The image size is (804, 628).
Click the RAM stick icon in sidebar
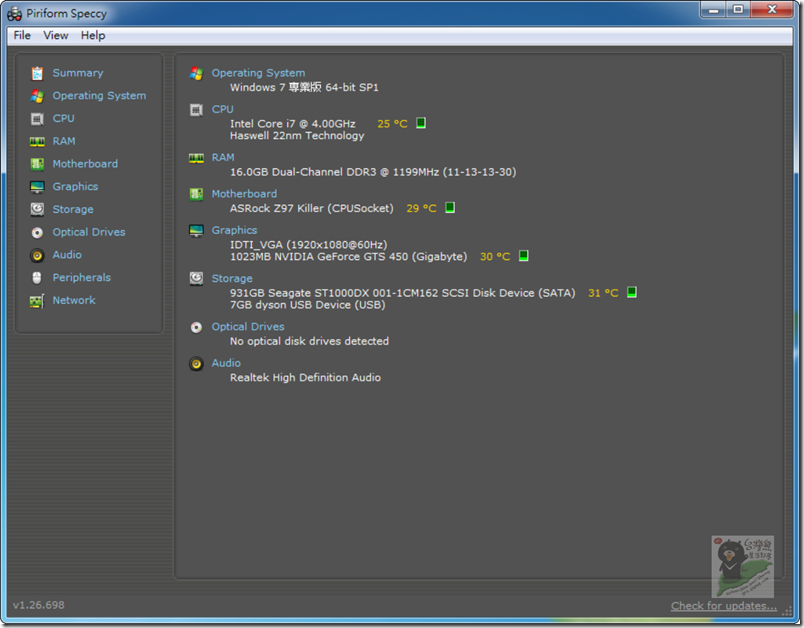(x=37, y=141)
